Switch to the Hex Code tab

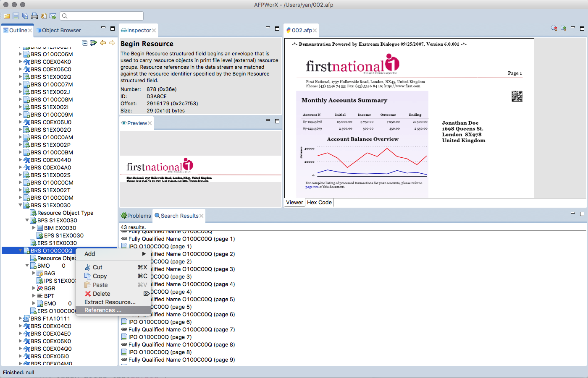click(x=319, y=202)
